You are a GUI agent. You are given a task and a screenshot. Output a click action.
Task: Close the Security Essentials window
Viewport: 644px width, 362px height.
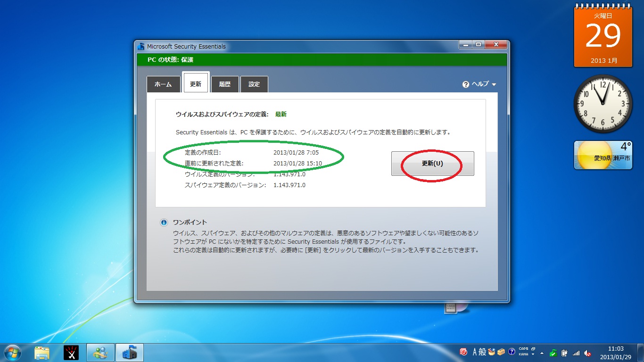coord(495,45)
